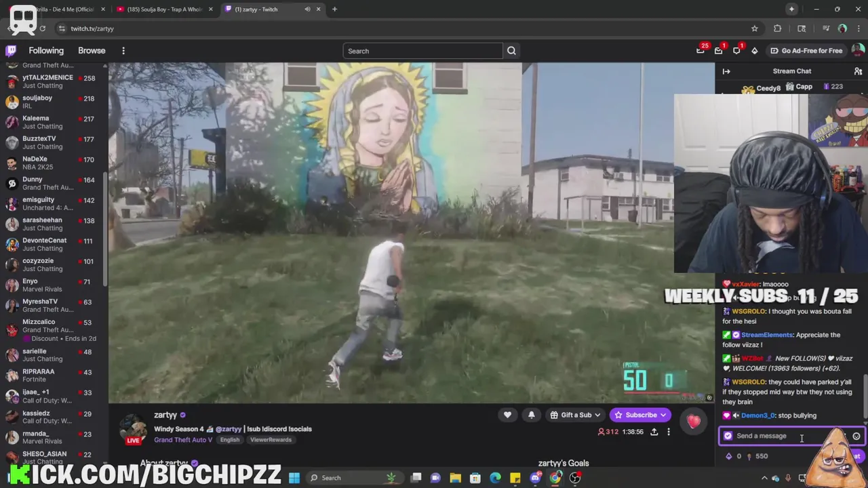Click the Bits icon below chat input
This screenshot has width=868, height=488.
click(x=729, y=456)
